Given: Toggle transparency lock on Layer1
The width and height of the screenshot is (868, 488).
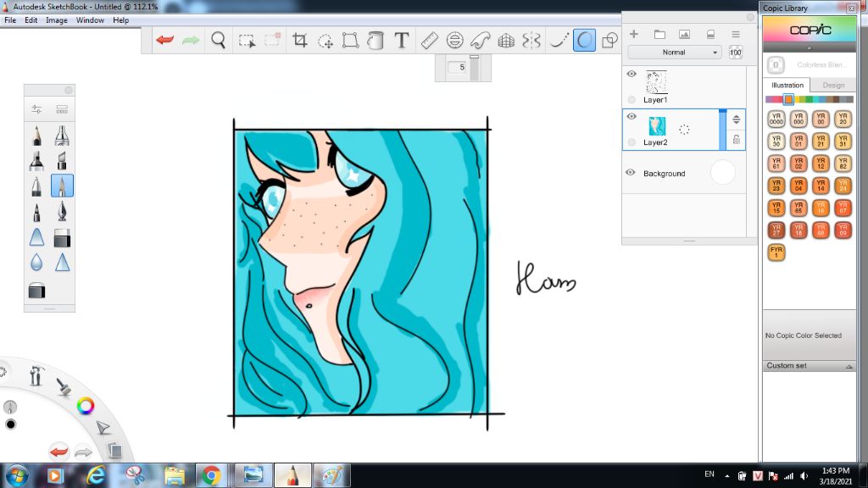Looking at the screenshot, I should pyautogui.click(x=632, y=100).
